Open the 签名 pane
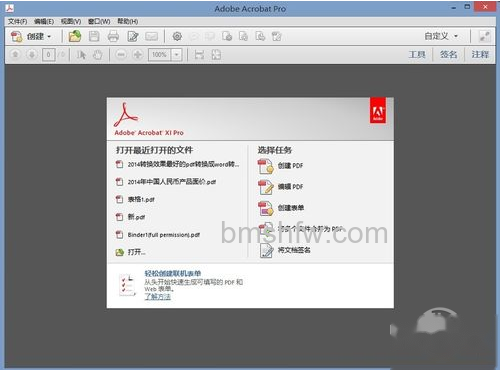This screenshot has width=500, height=370. [448, 54]
